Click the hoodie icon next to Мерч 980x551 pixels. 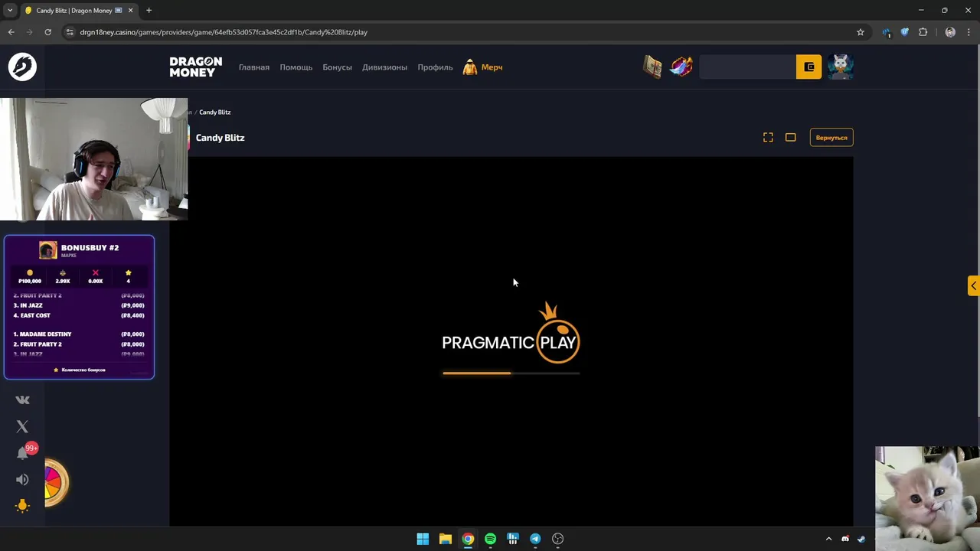[x=470, y=67]
